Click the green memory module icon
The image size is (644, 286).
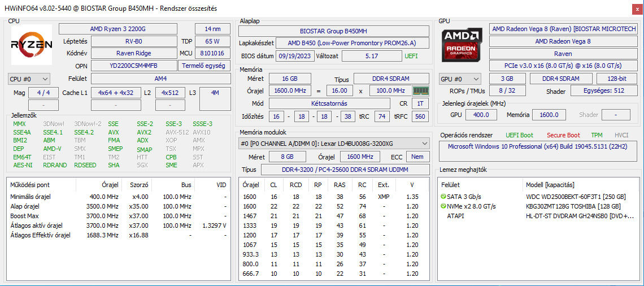pyautogui.click(x=420, y=90)
